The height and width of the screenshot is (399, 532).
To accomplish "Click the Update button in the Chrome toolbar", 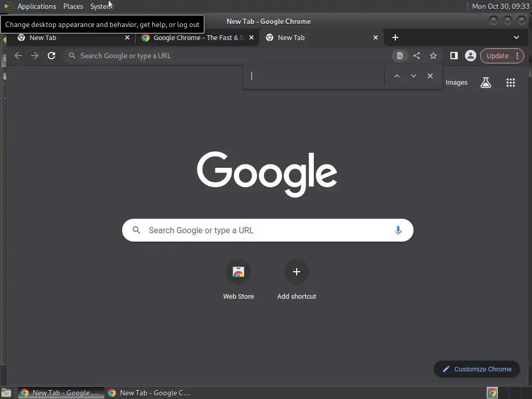I will tap(497, 56).
